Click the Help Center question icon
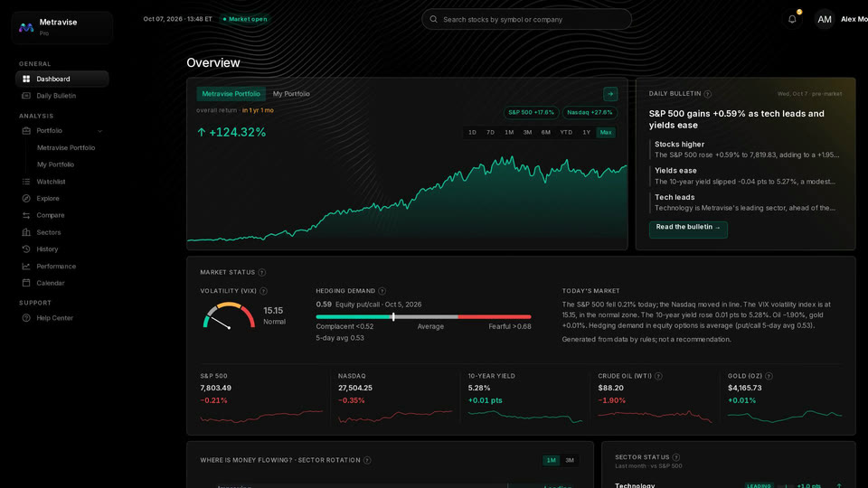 (26, 317)
